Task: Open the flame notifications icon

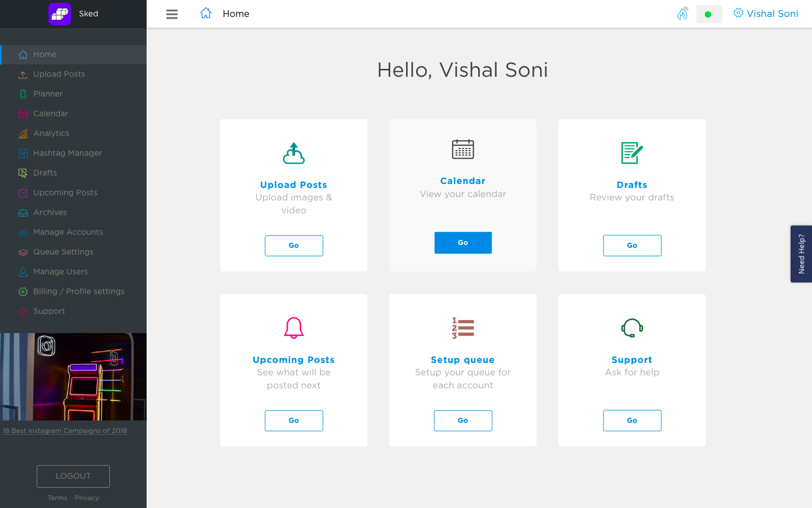Action: [682, 14]
